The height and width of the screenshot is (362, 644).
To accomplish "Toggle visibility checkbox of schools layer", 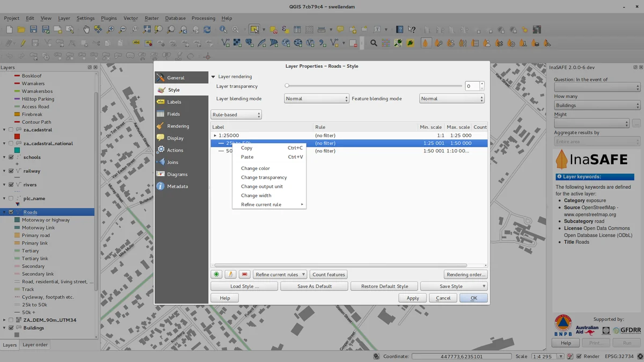I will click(11, 157).
